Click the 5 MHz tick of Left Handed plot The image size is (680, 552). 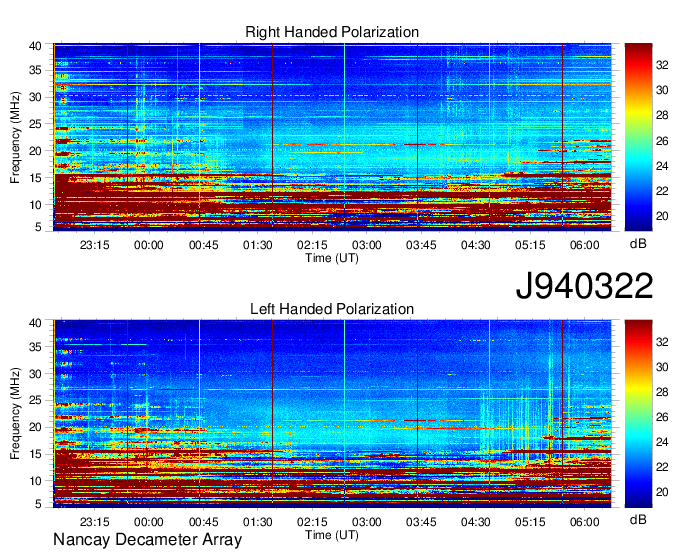[38, 504]
